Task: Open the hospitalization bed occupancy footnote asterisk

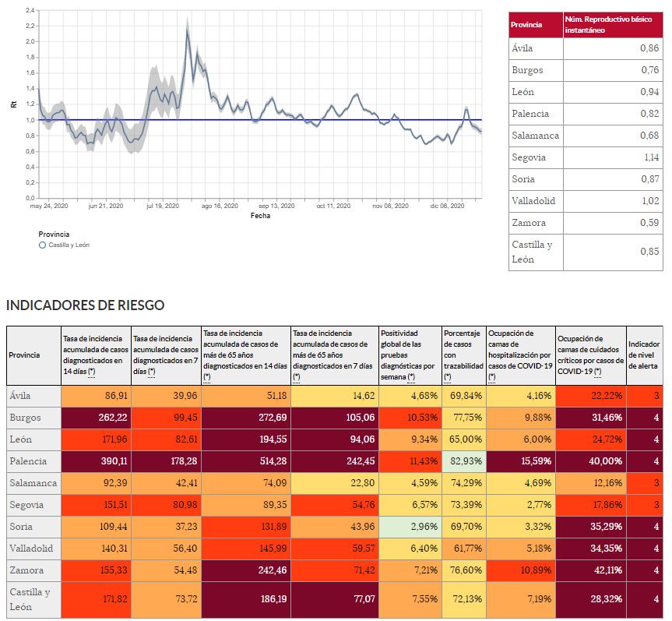Action: pos(492,377)
